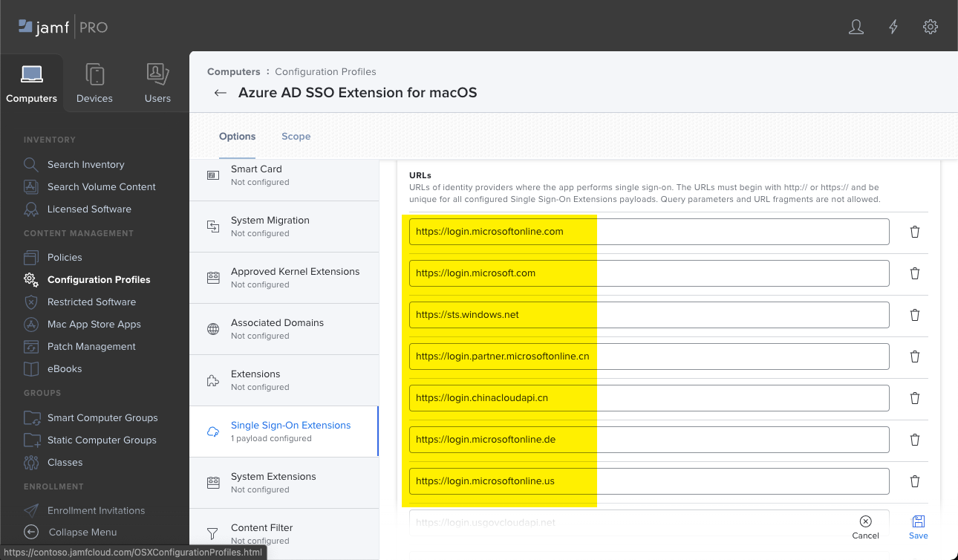
Task: Save the configuration profile
Action: 918,527
